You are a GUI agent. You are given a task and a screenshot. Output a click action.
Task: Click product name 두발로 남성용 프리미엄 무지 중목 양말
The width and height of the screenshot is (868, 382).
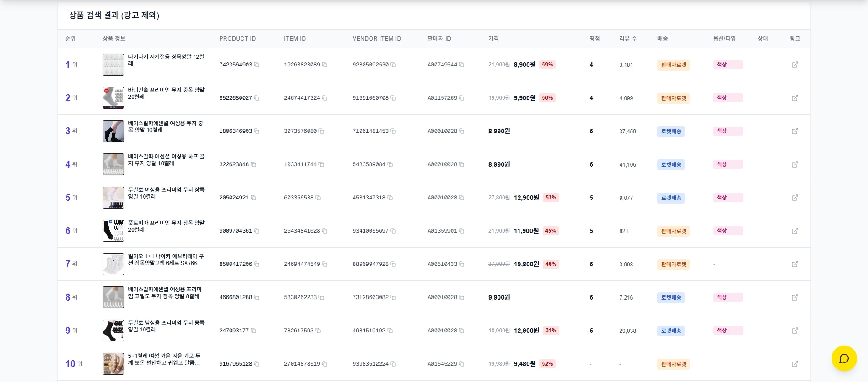pyautogui.click(x=166, y=326)
